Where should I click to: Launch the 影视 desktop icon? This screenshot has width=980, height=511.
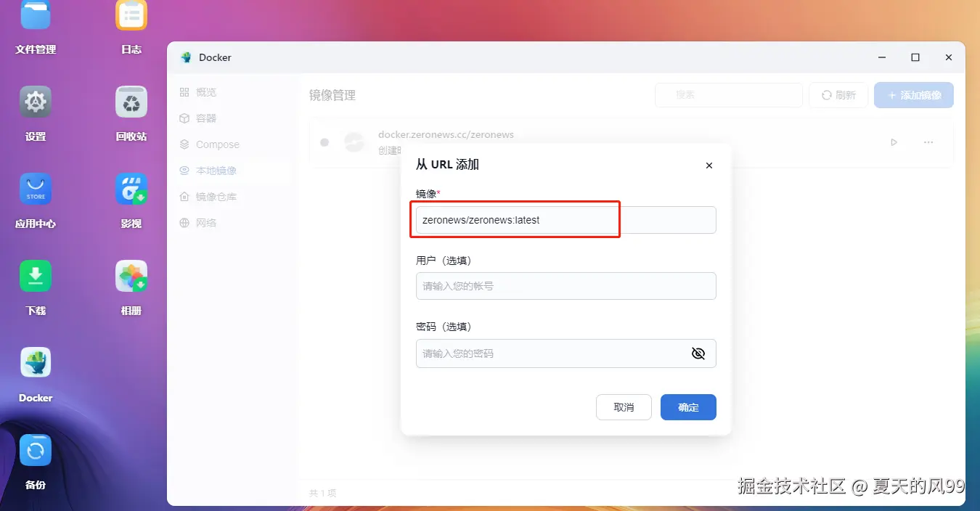[131, 189]
